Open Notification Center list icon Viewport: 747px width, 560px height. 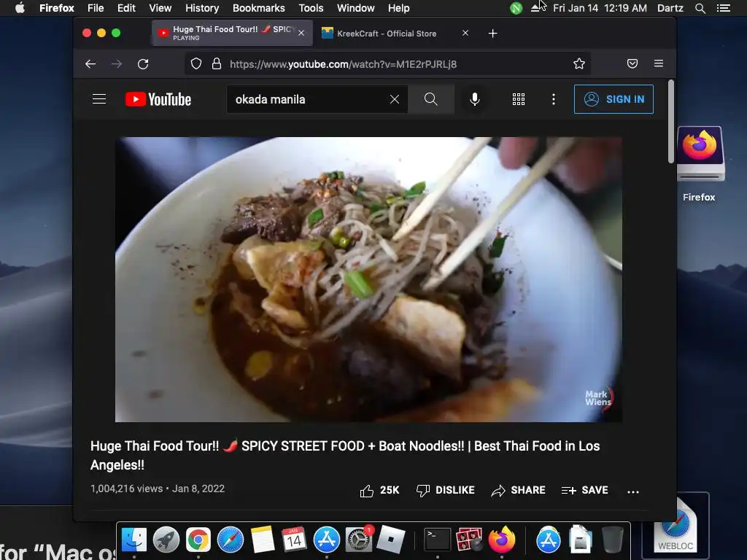click(723, 8)
